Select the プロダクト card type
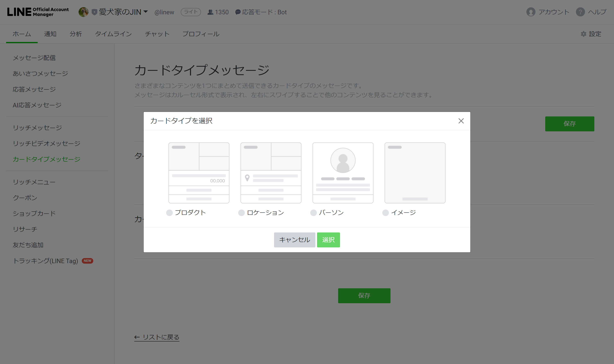614x364 pixels. pos(169,212)
